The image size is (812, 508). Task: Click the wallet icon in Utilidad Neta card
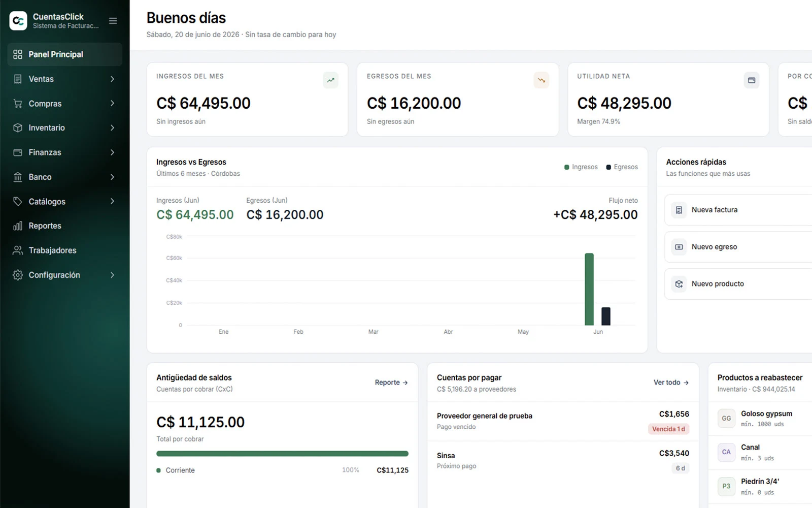(x=752, y=80)
